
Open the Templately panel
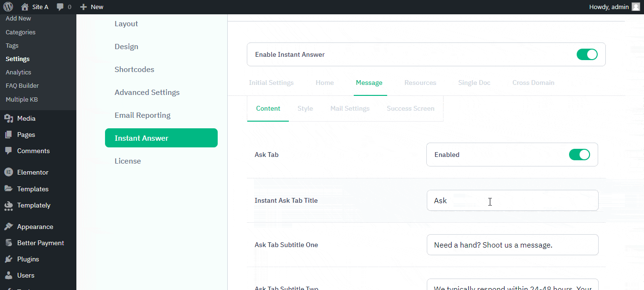33,205
